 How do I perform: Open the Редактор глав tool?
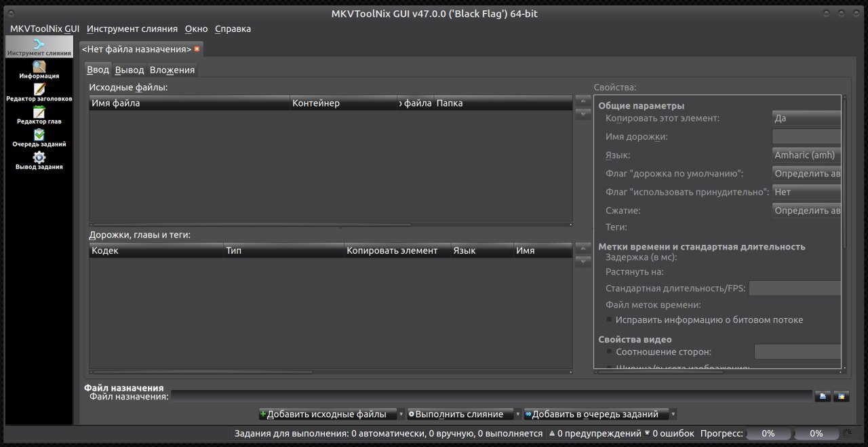[39, 115]
